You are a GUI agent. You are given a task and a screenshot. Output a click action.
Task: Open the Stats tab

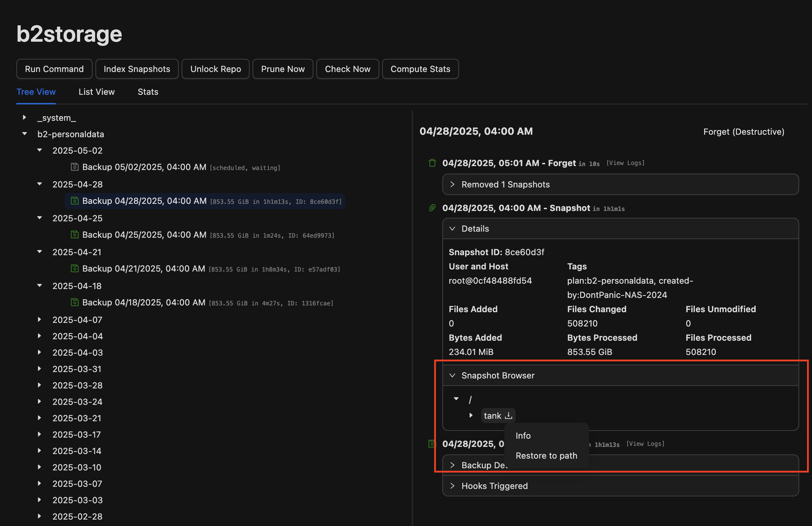coord(148,92)
